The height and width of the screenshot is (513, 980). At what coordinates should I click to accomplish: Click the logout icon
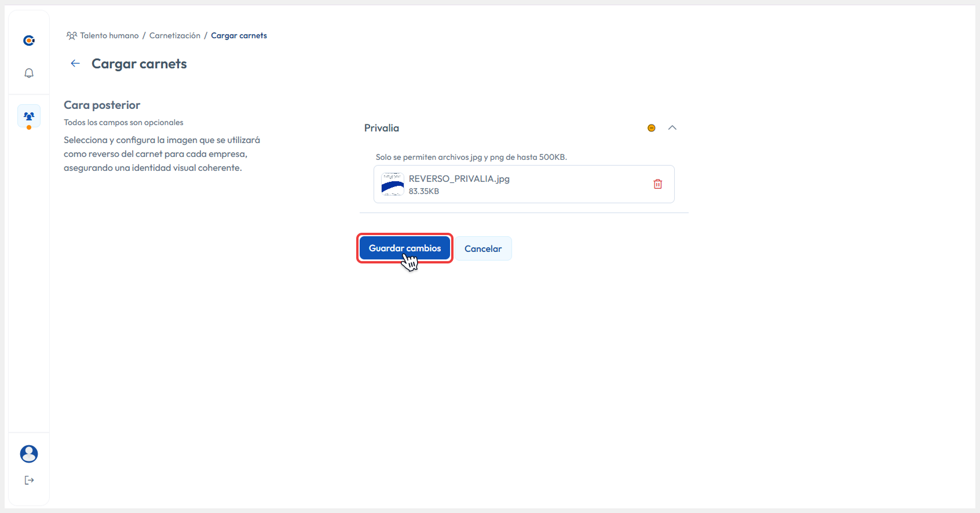tap(29, 480)
